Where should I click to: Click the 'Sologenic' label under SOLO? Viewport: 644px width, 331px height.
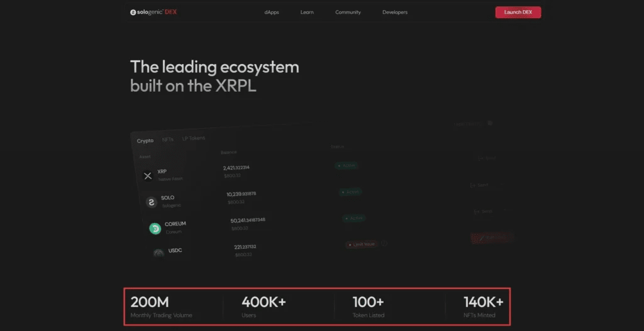(171, 205)
